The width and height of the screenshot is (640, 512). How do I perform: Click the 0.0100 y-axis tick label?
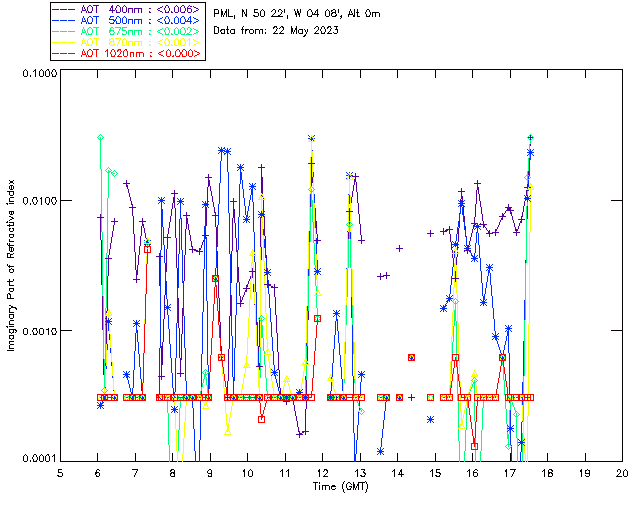(37, 202)
